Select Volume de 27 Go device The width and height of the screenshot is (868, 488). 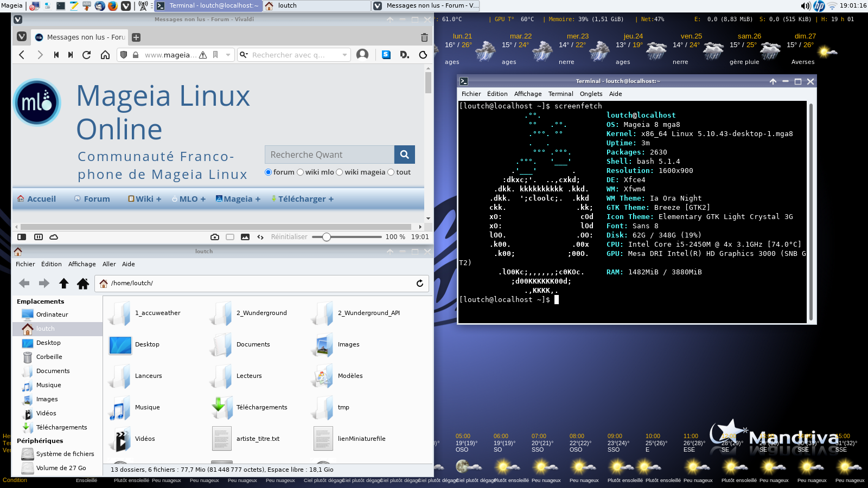[x=57, y=468]
